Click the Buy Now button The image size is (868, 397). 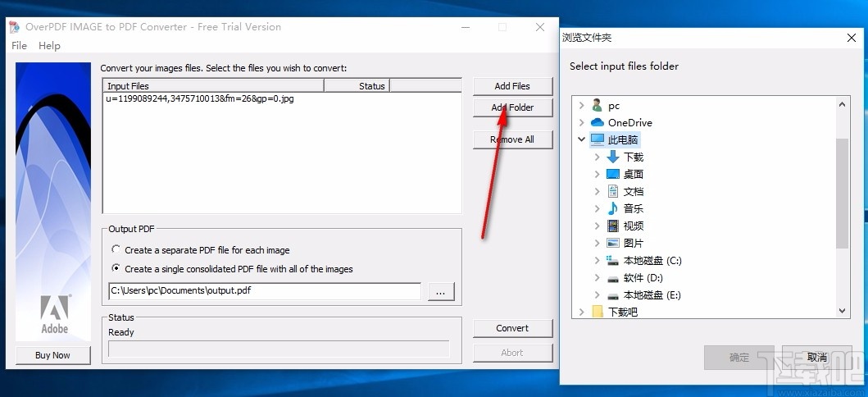coord(52,355)
